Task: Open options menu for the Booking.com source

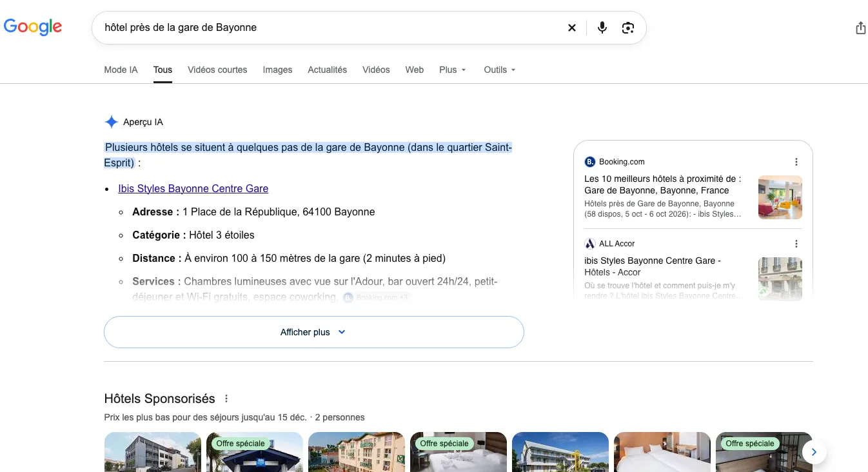Action: (x=796, y=162)
